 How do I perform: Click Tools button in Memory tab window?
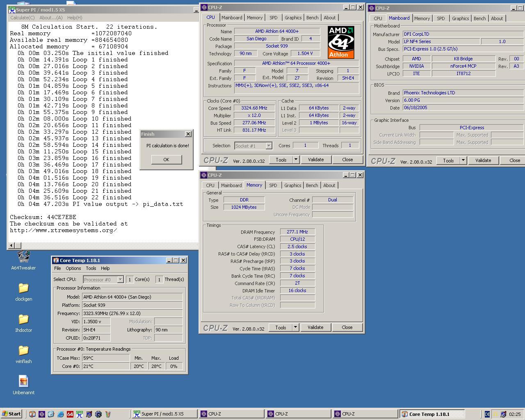tap(281, 327)
